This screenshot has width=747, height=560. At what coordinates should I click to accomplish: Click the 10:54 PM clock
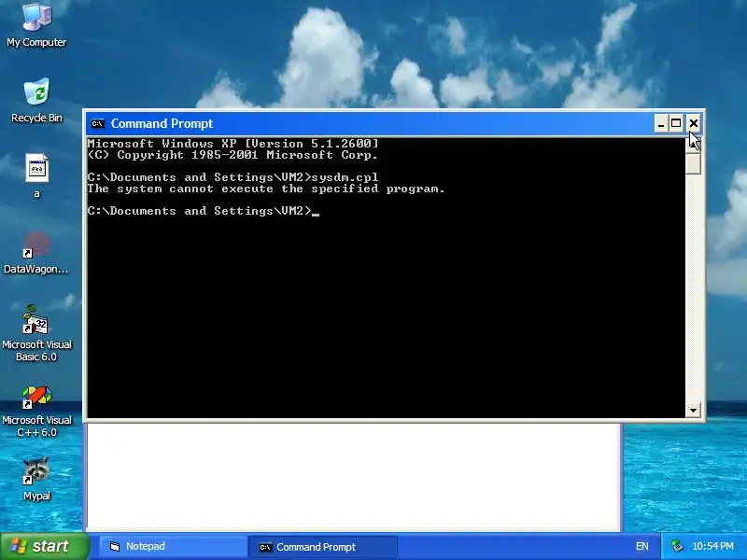point(712,547)
